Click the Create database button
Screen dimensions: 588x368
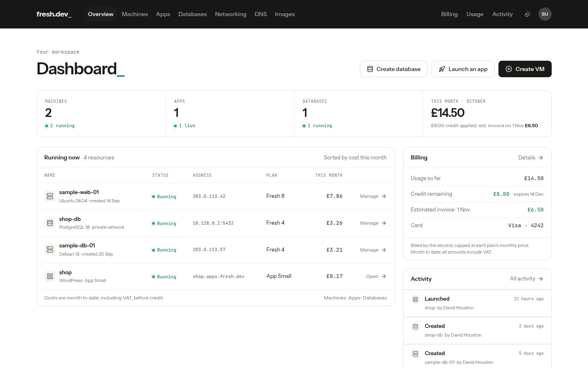pyautogui.click(x=394, y=69)
